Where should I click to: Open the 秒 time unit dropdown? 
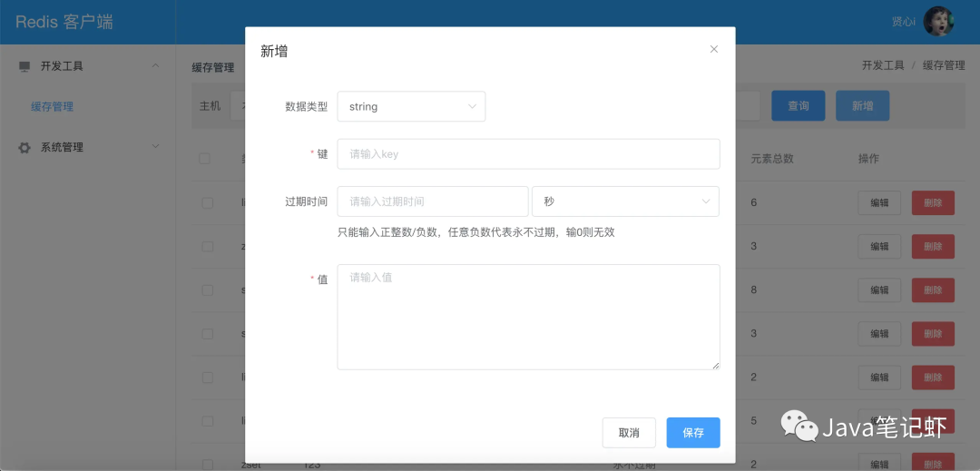625,201
